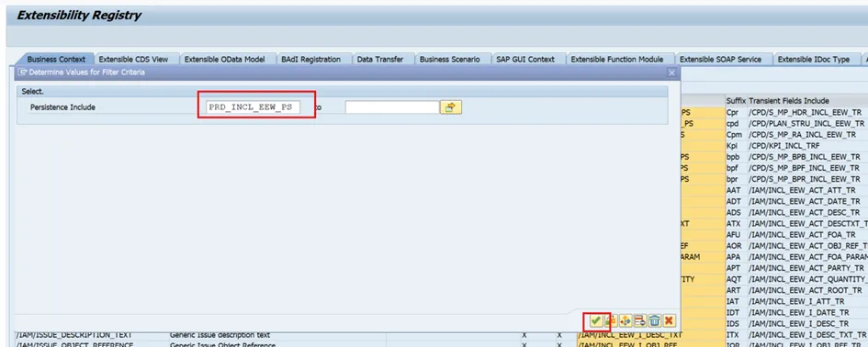Switch to the Extensible CDS View tab
This screenshot has height=347, width=868.
133,60
